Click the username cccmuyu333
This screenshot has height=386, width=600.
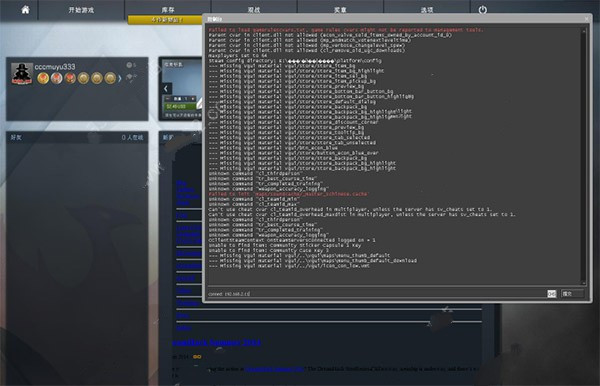(x=55, y=67)
